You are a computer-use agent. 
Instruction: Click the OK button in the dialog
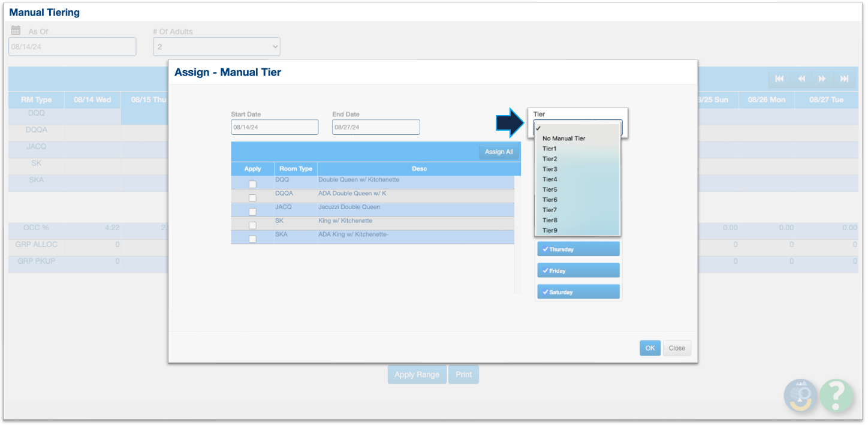pos(650,348)
